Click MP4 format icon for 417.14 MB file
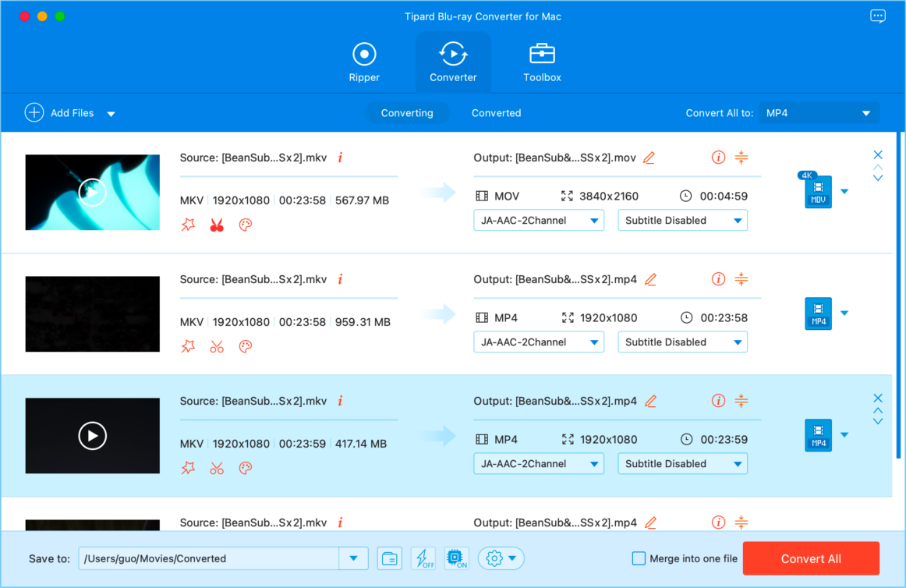Viewport: 906px width, 588px height. click(818, 435)
